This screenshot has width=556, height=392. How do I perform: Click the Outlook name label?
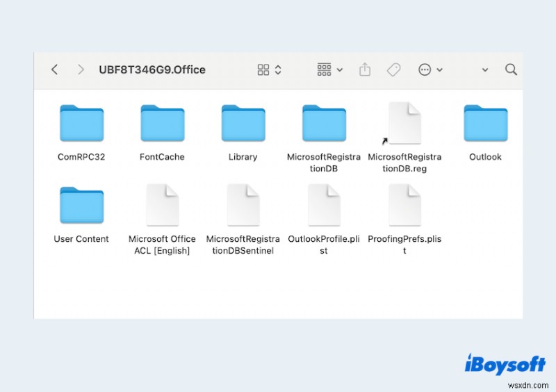point(485,157)
